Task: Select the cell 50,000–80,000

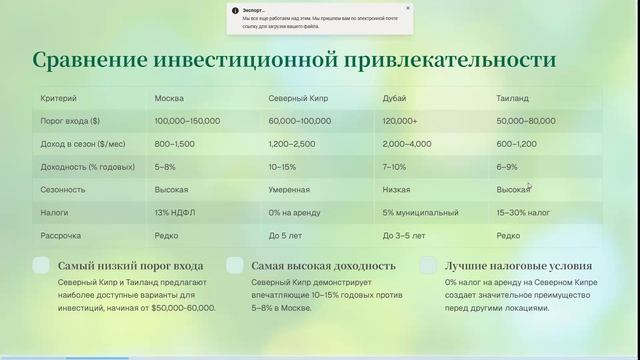Action: [x=526, y=121]
